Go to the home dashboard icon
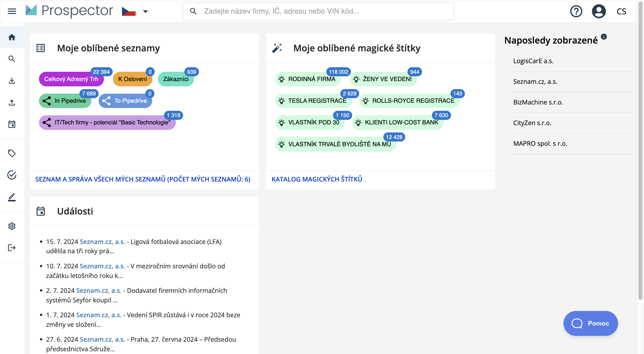This screenshot has width=644, height=354. point(12,37)
